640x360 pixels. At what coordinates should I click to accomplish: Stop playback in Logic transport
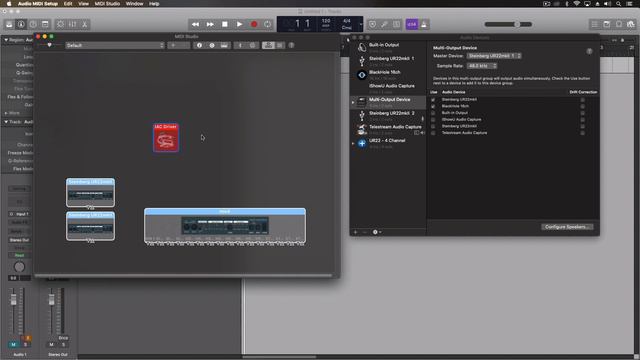225,24
